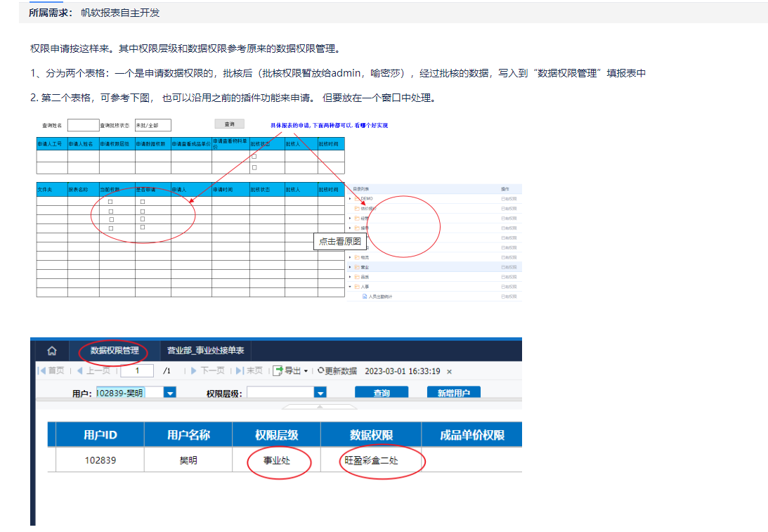The height and width of the screenshot is (532, 768).
Task: Click the blue 查询 button
Action: [382, 392]
